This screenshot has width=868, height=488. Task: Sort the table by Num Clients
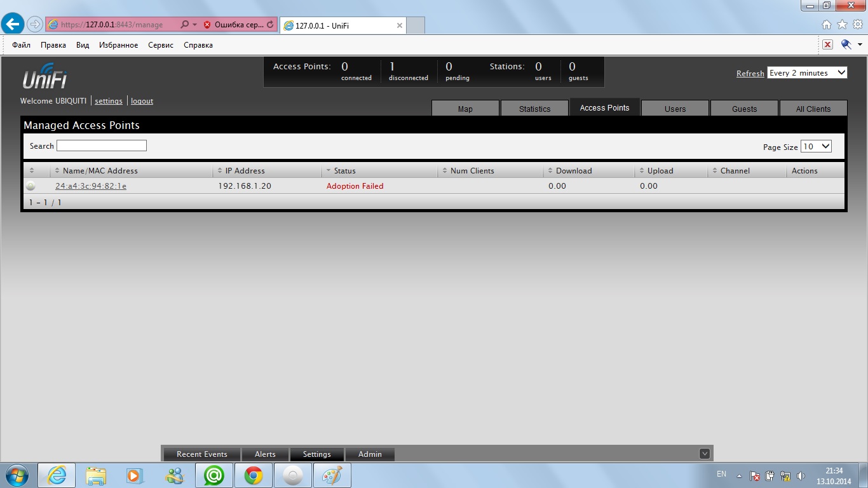tap(471, 171)
